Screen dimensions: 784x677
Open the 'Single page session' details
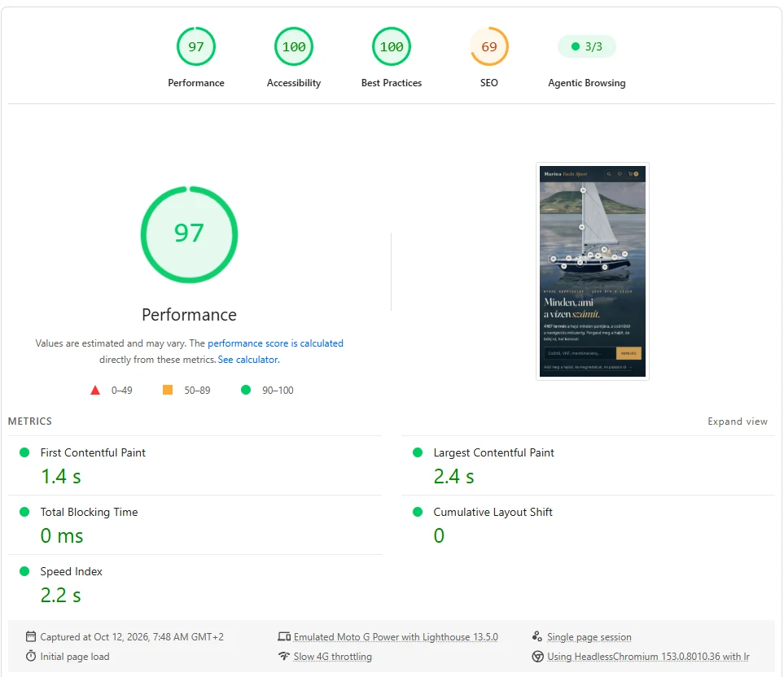coord(589,637)
